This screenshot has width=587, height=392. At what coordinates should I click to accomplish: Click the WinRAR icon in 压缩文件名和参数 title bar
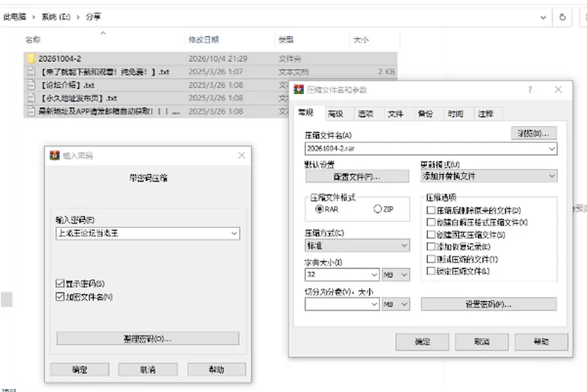click(x=299, y=89)
